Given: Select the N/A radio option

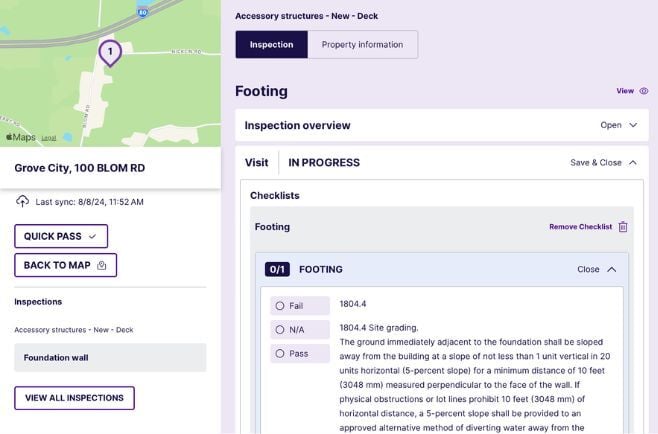Looking at the screenshot, I should coord(280,329).
